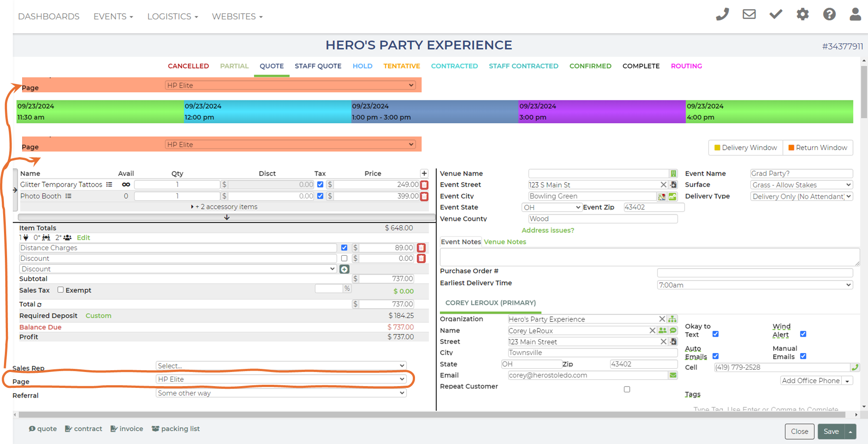This screenshot has width=868, height=444.
Task: Toggle Okay to Text checkbox
Action: pos(716,334)
